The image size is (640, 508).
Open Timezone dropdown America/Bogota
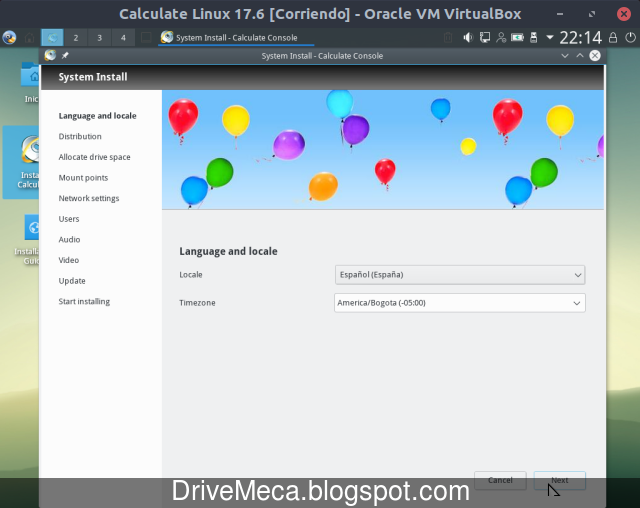[460, 303]
